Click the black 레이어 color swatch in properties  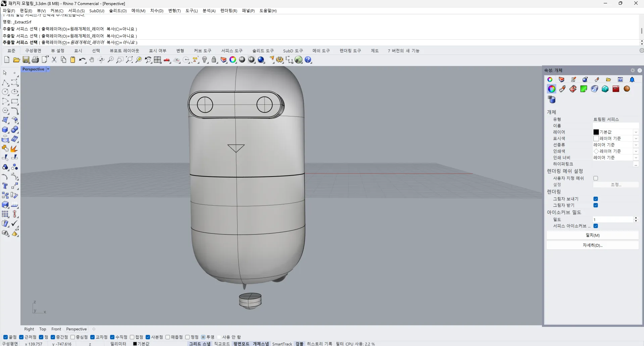tap(596, 132)
